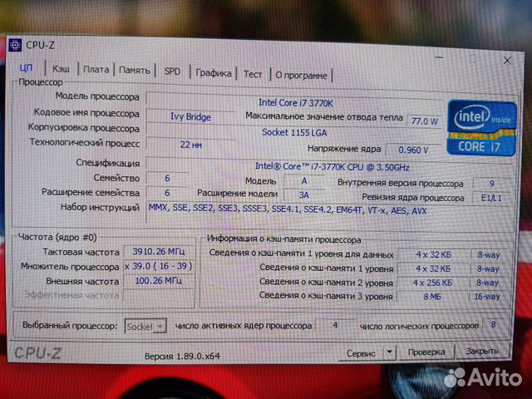Click the Семейство value 6

pos(167,179)
